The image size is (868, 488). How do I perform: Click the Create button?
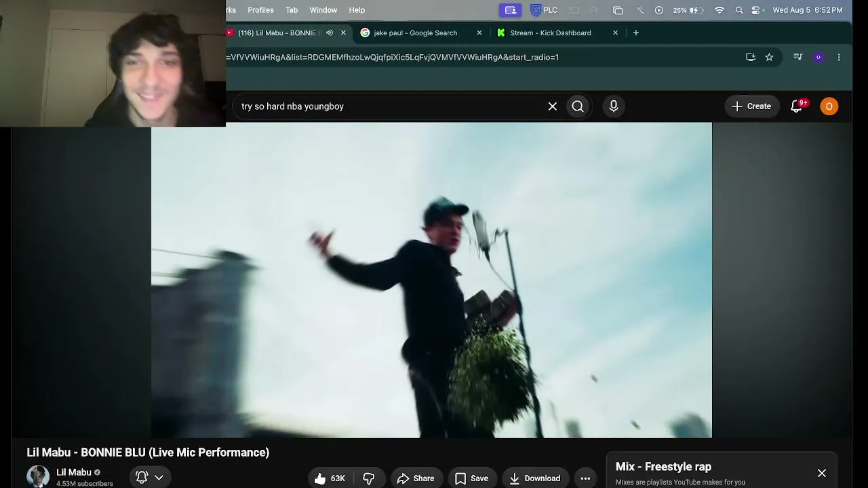click(752, 106)
